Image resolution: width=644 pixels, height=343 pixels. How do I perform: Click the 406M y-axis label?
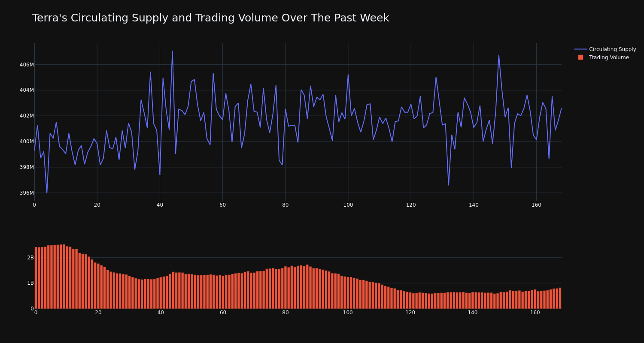[27, 64]
